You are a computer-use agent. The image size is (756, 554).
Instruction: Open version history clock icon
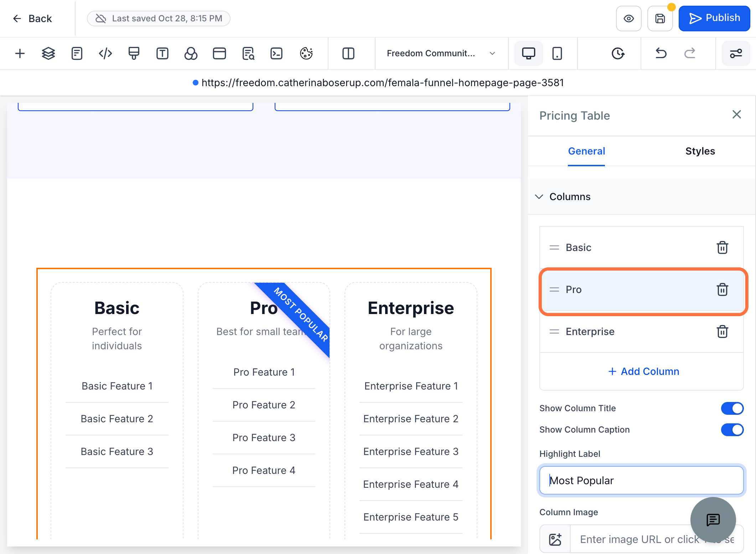(x=618, y=53)
